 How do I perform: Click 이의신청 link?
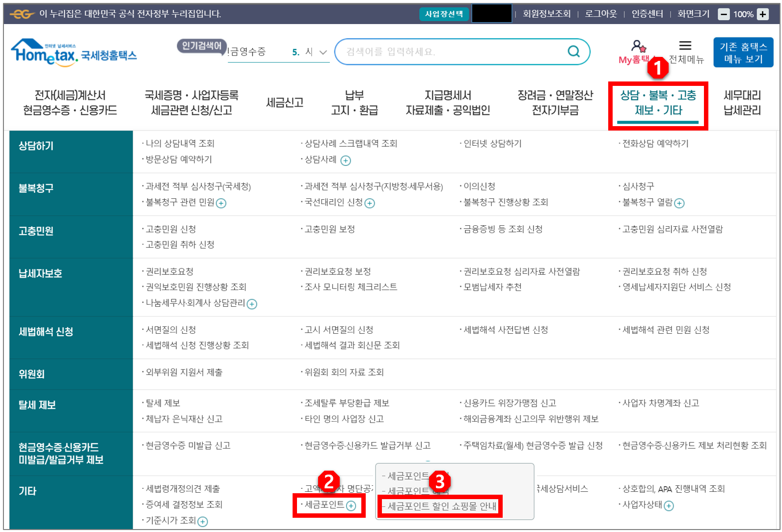coord(479,186)
